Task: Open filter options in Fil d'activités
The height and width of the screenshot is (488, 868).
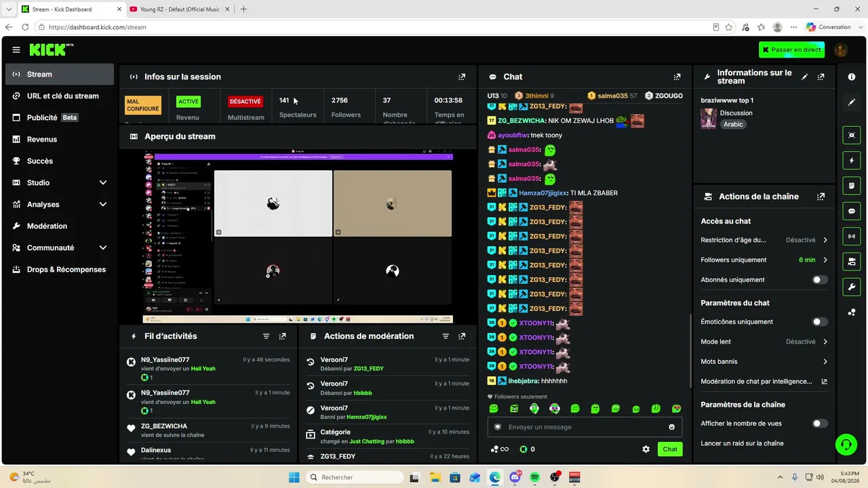Action: (266, 336)
